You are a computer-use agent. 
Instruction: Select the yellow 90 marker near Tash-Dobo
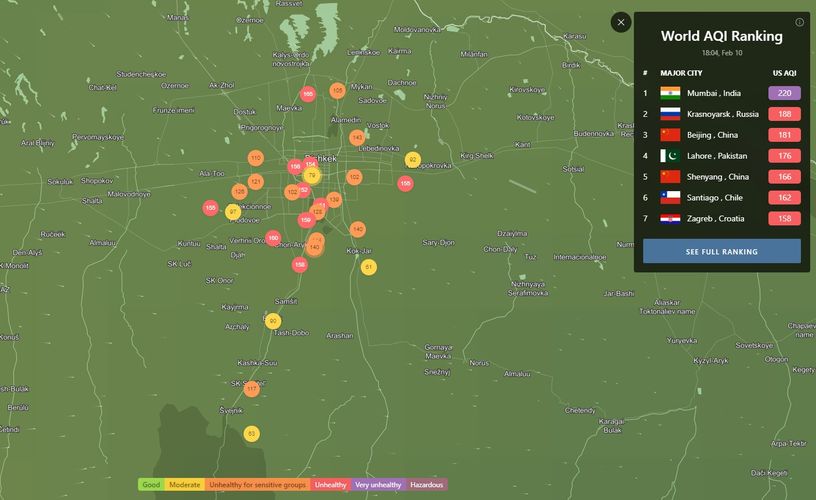273,321
